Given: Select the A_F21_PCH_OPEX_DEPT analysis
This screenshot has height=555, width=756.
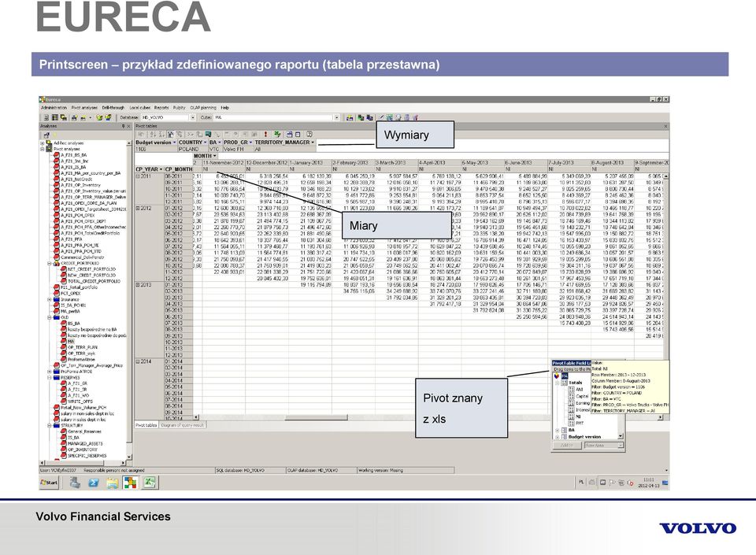Looking at the screenshot, I should (80, 221).
